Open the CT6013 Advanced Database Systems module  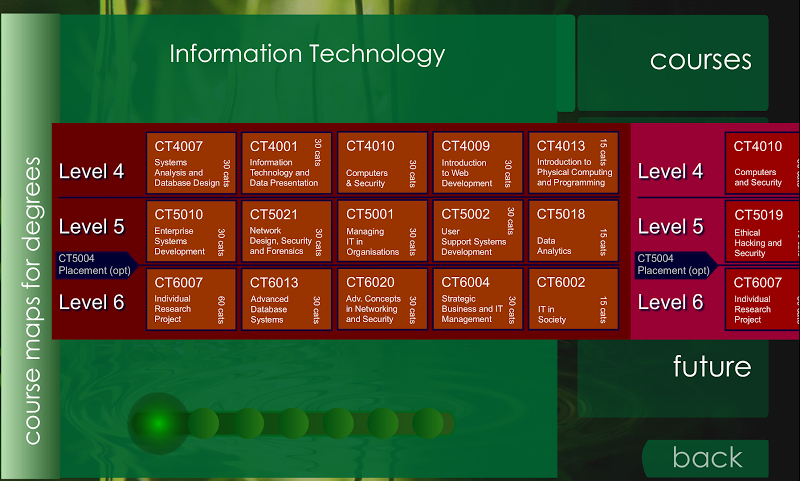[x=286, y=299]
